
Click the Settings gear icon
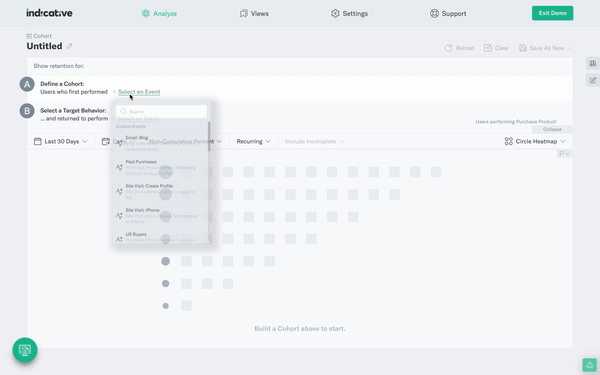[335, 13]
